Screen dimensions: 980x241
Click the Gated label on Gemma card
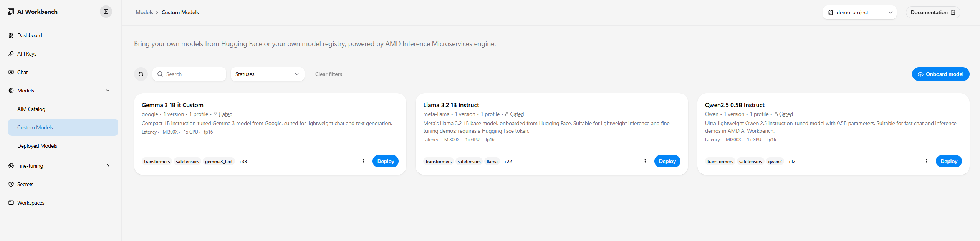pos(225,114)
